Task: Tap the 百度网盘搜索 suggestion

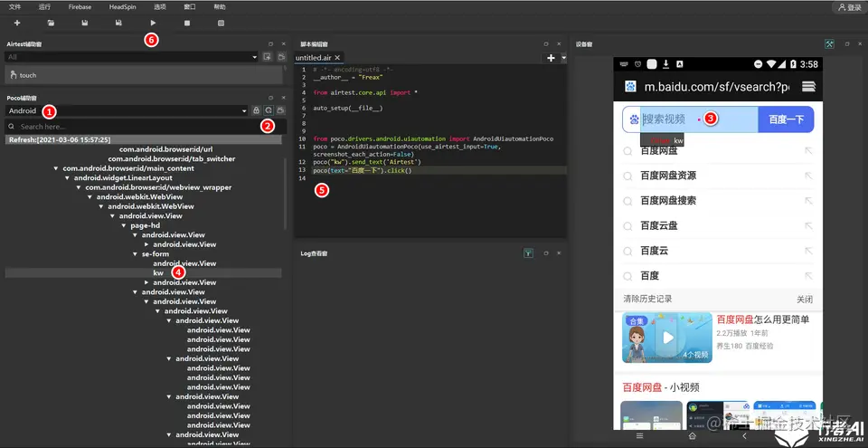Action: click(668, 201)
